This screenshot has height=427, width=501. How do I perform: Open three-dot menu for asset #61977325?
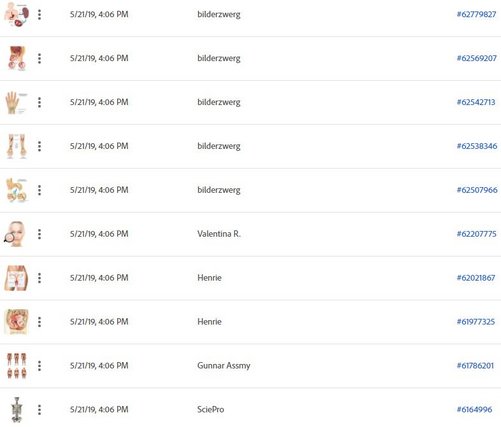coord(39,322)
